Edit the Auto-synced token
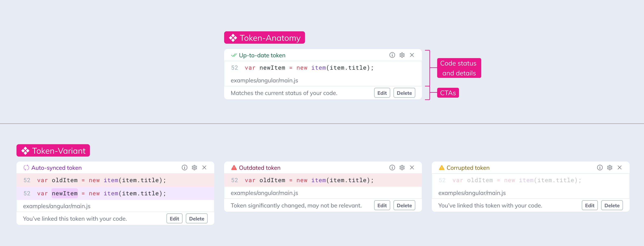The height and width of the screenshot is (246, 644). pyautogui.click(x=174, y=219)
